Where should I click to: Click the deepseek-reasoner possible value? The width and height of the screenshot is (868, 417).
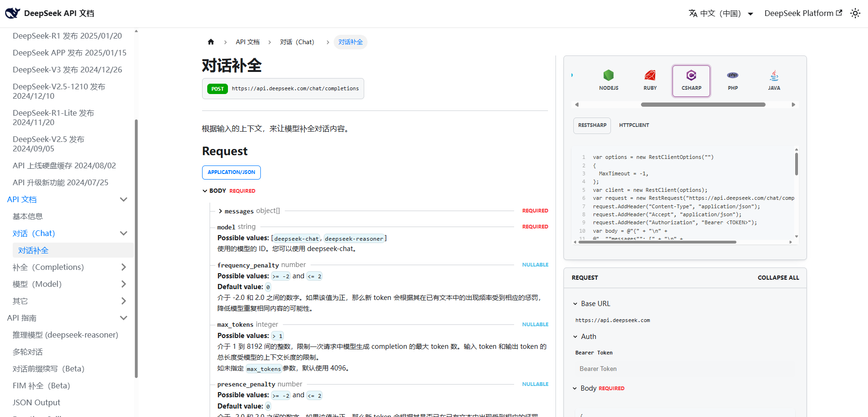click(x=354, y=239)
